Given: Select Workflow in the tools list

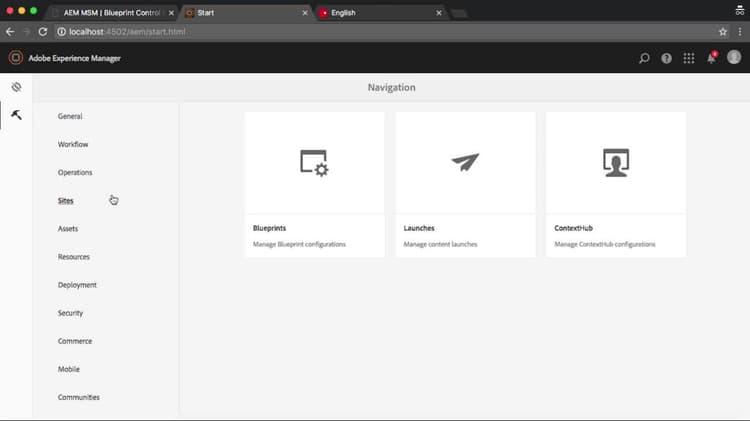Looking at the screenshot, I should click(73, 144).
